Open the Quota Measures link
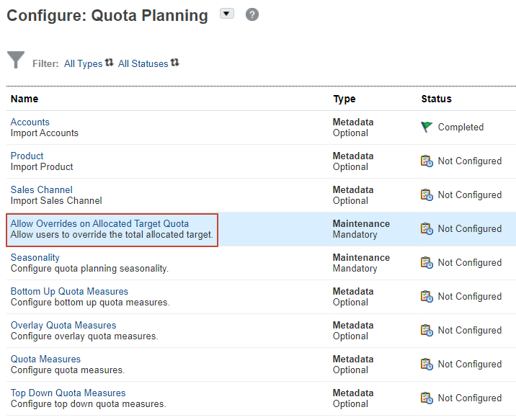The image size is (516, 420). click(x=45, y=359)
